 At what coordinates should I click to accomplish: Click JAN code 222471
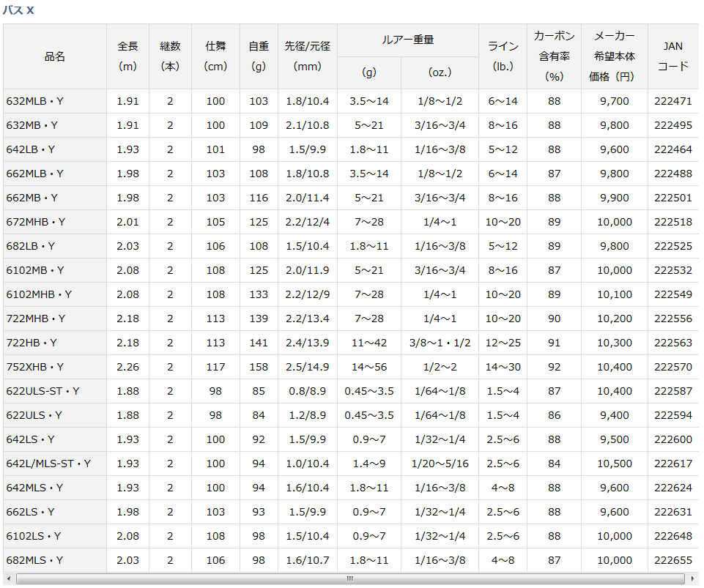tap(672, 101)
